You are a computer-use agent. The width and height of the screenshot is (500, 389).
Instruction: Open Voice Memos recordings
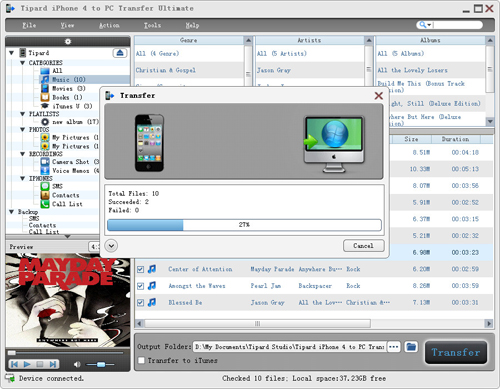(x=75, y=171)
